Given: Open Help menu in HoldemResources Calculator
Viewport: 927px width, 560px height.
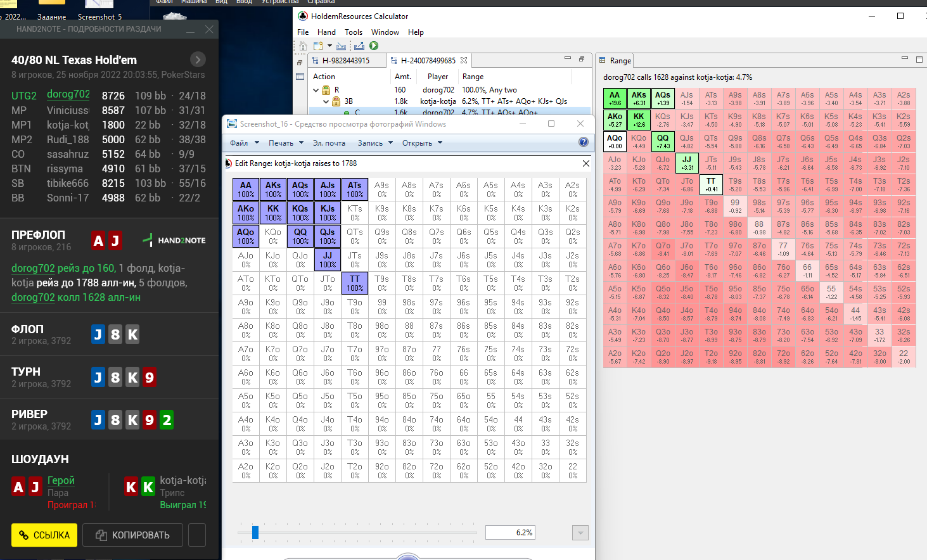Looking at the screenshot, I should pyautogui.click(x=416, y=32).
